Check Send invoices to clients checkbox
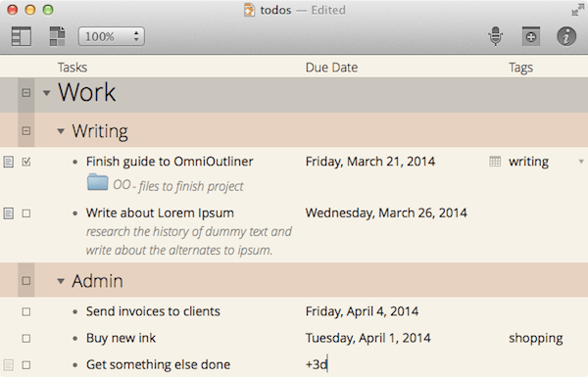The image size is (588, 377). 26,311
